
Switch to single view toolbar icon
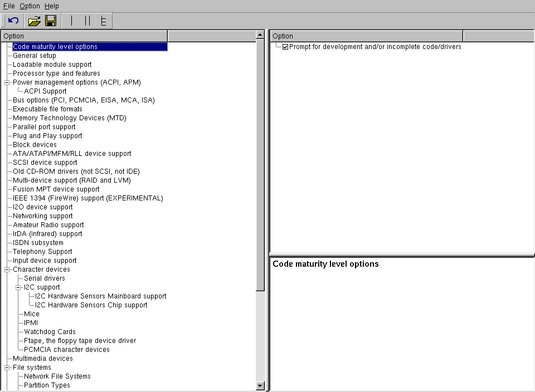coord(71,21)
